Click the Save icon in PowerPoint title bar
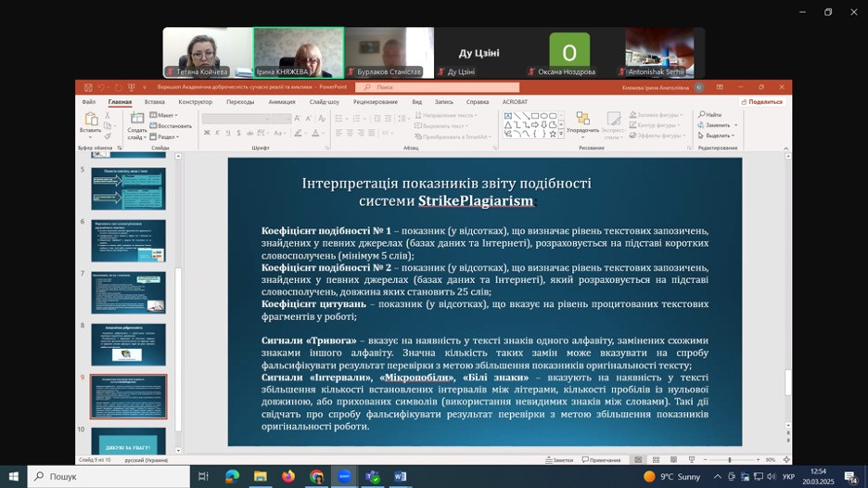The height and width of the screenshot is (488, 868). tap(88, 87)
